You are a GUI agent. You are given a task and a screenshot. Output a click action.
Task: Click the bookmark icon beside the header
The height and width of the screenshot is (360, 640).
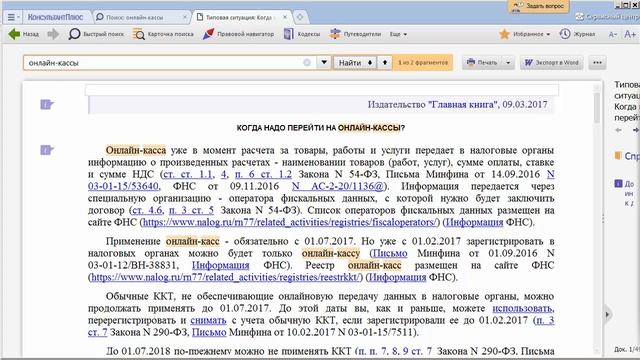click(47, 104)
